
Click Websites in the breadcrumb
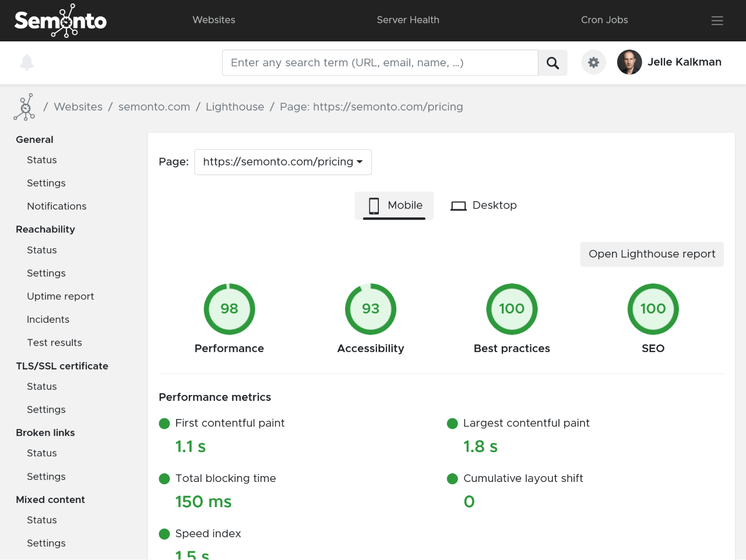[x=78, y=107]
